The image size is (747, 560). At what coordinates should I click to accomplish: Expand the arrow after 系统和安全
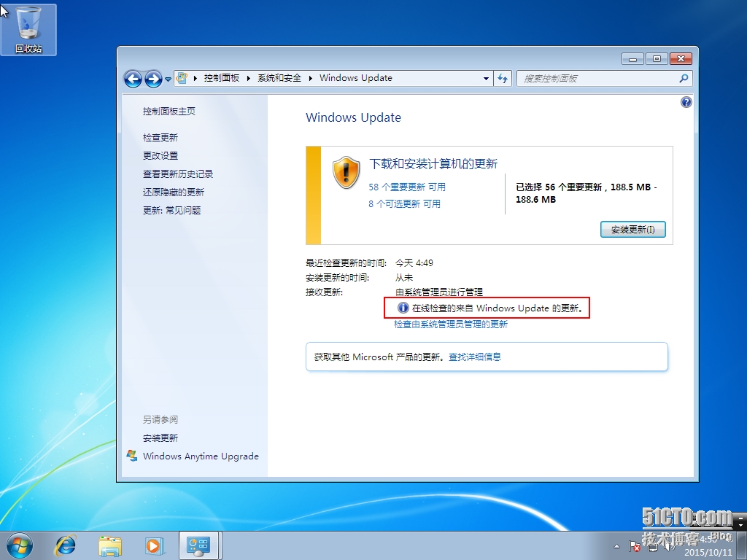point(310,78)
